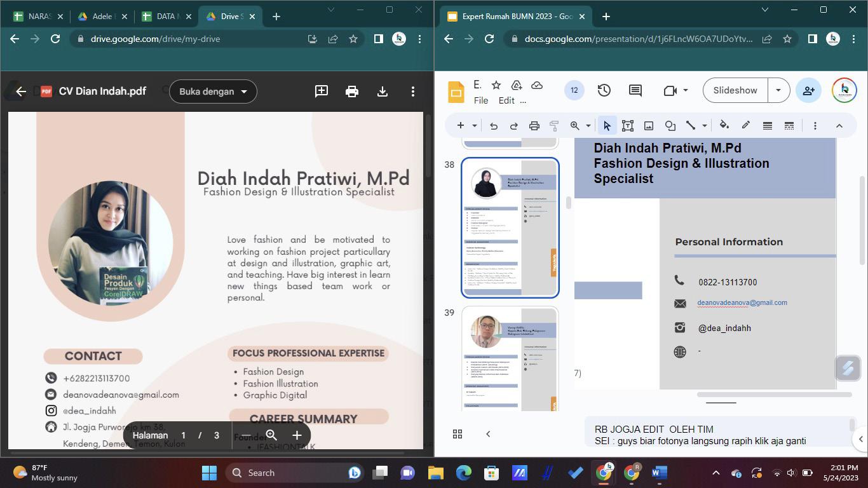Zoom out the PDF page with minus
This screenshot has width=868, height=488.
coord(246,435)
